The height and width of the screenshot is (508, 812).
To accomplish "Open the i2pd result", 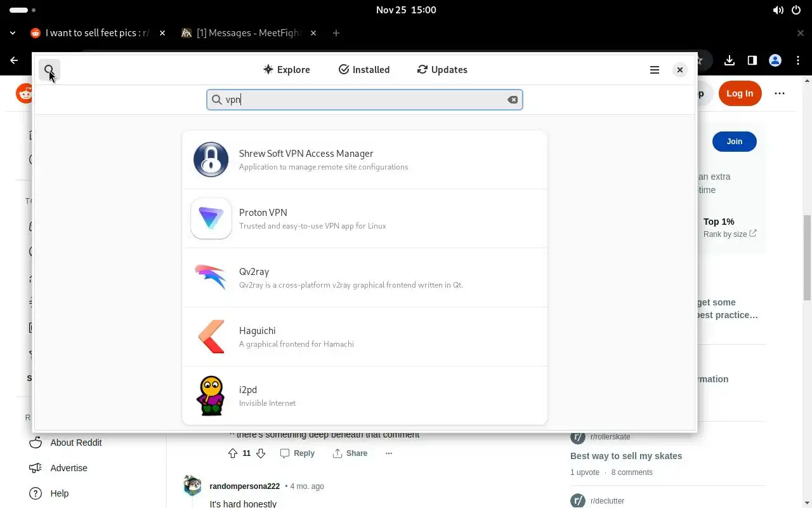I will point(364,396).
